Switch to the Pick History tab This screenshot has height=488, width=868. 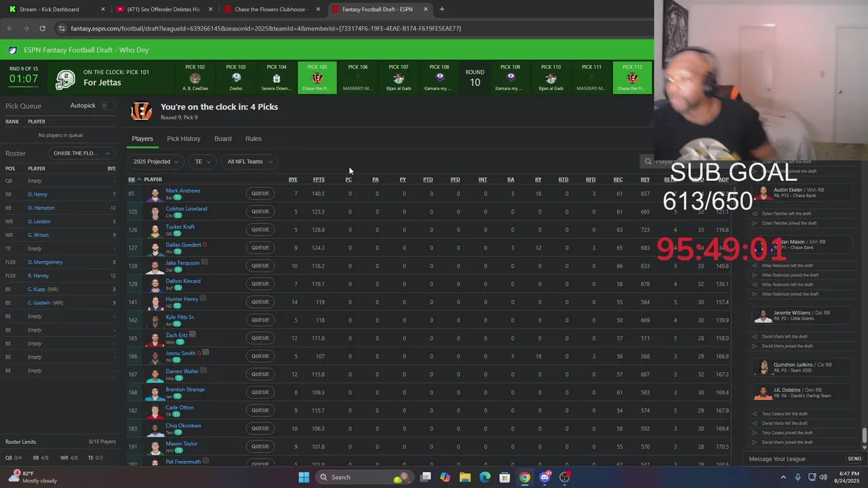pyautogui.click(x=184, y=139)
